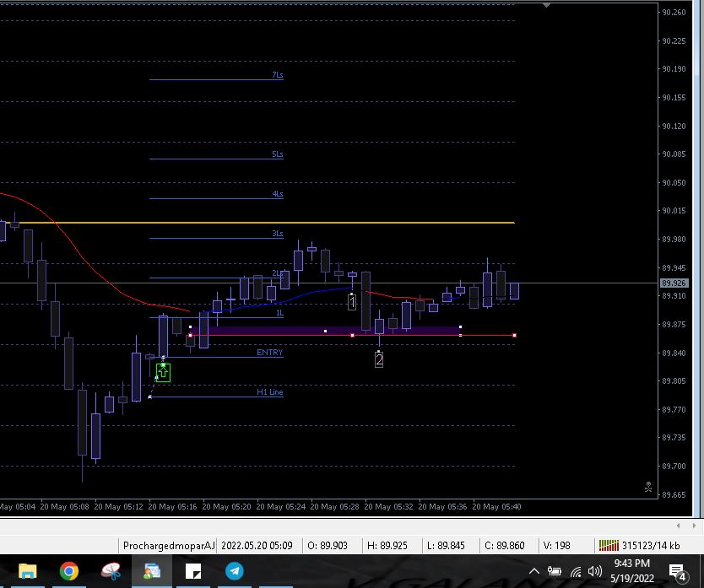Click the text label "2" on chart
Viewport: 704px width, 588px height.
[379, 359]
